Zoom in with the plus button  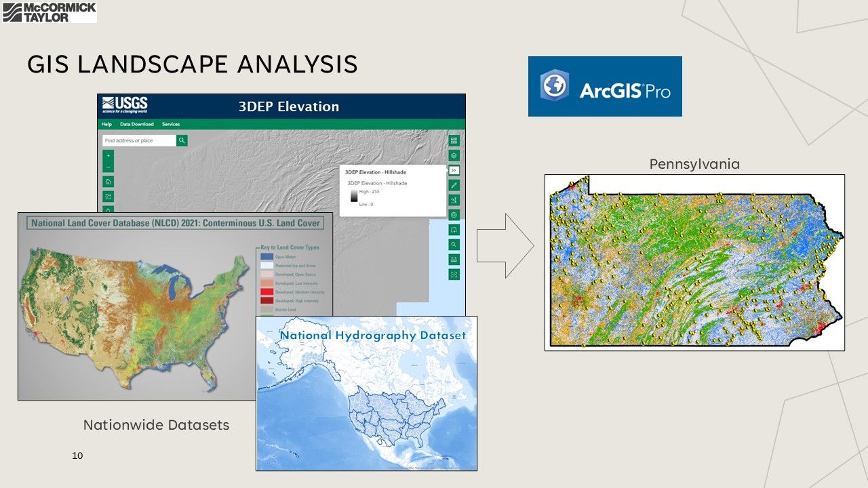pos(108,156)
